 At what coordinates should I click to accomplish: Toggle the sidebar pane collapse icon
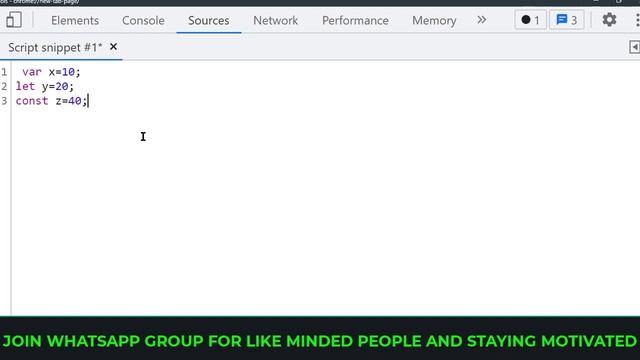634,47
